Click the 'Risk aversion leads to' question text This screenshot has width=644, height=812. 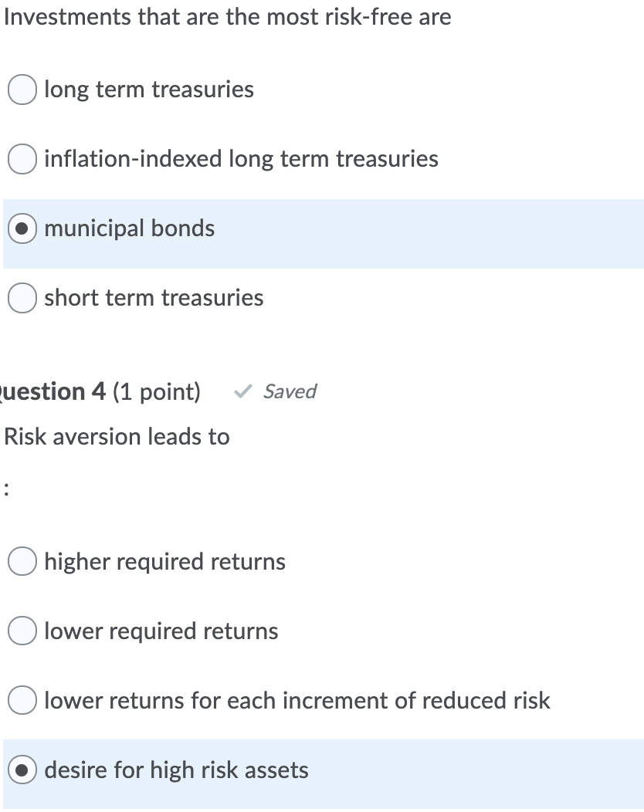click(115, 437)
